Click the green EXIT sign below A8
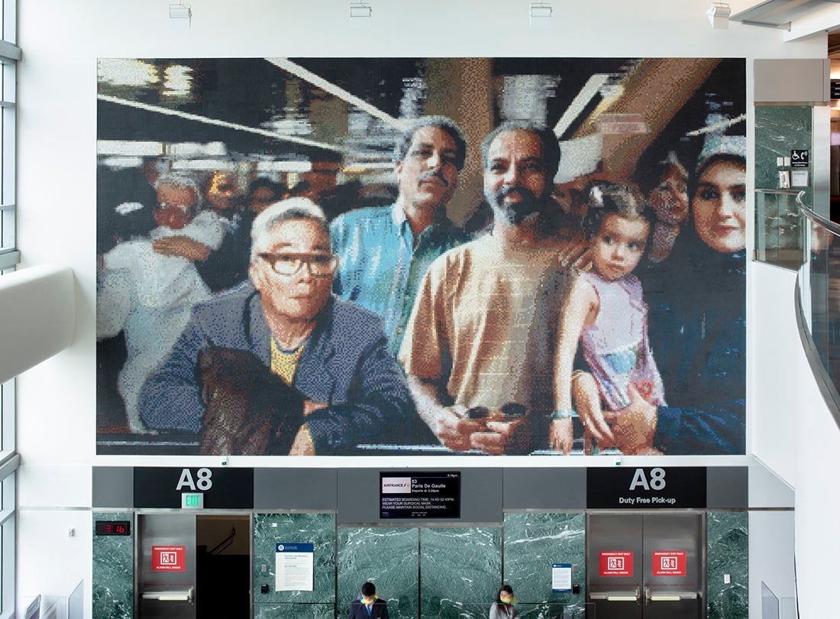The height and width of the screenshot is (619, 840). click(192, 501)
